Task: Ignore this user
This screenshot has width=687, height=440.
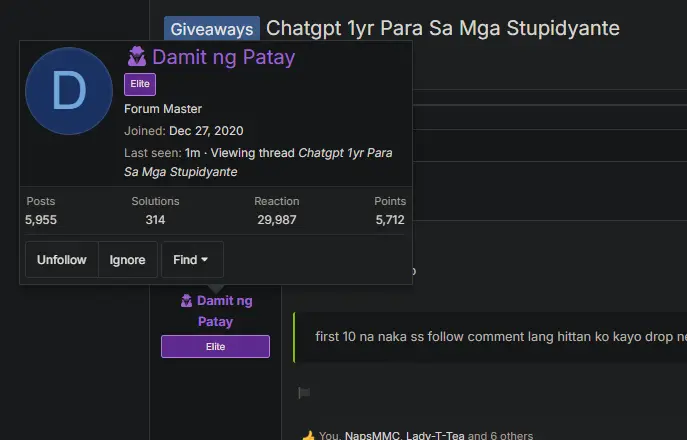Action: 127,259
